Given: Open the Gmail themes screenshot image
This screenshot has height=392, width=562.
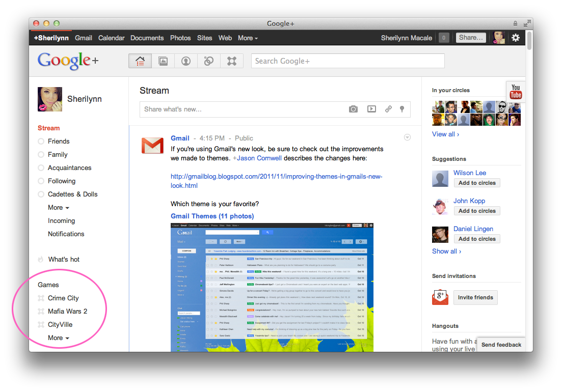Looking at the screenshot, I should pyautogui.click(x=272, y=287).
